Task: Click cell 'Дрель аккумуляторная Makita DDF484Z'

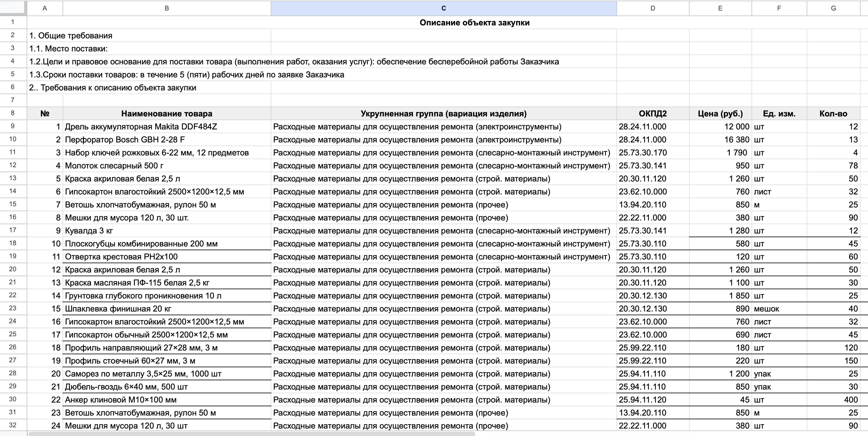Action: (167, 127)
